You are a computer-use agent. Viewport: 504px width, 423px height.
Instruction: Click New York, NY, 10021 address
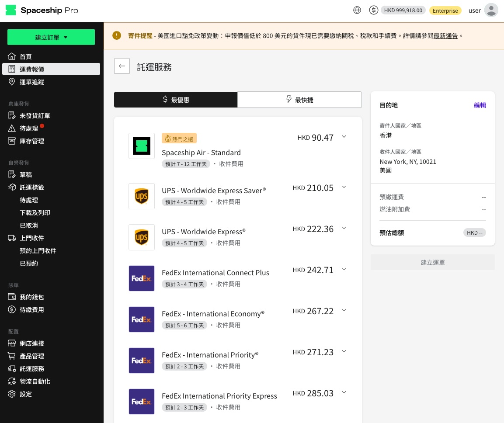408,162
